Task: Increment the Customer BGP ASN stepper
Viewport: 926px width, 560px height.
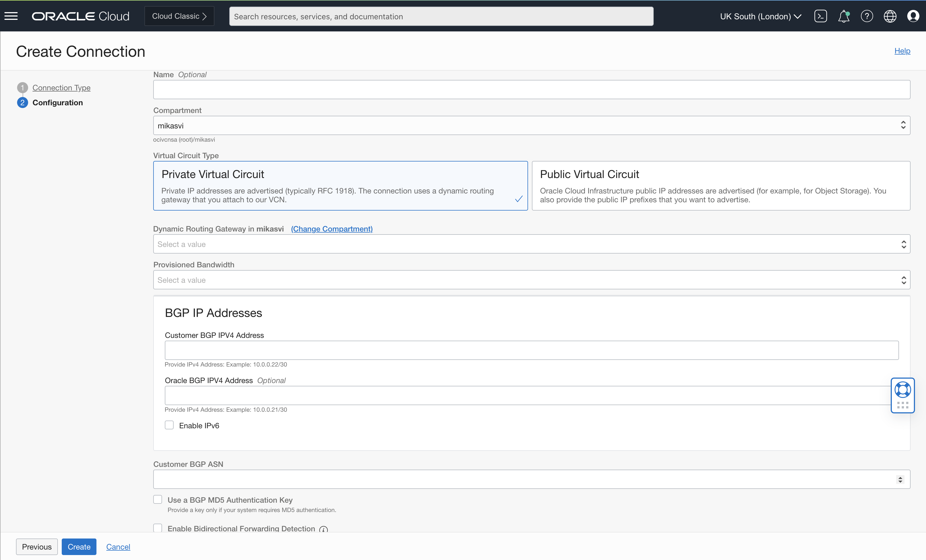Action: point(900,477)
